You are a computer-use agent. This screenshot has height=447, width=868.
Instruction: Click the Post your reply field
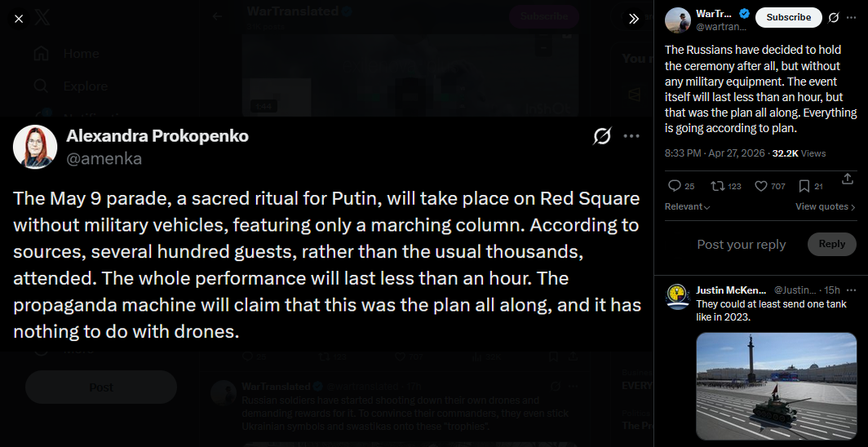742,245
